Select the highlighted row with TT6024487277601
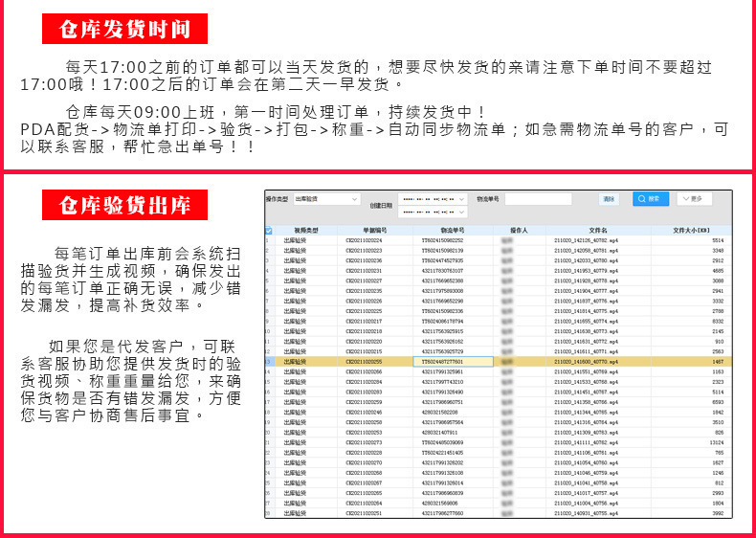Screen dimensions: 756x538 498,362
